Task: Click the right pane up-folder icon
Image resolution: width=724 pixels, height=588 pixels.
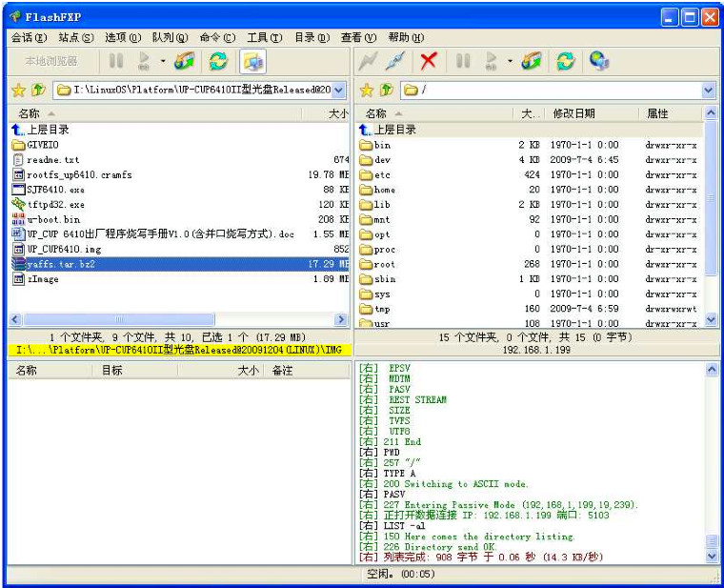Action: click(386, 90)
